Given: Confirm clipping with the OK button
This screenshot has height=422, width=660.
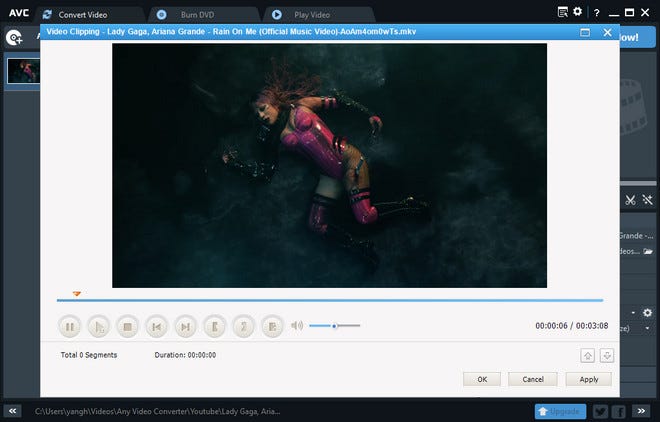Looking at the screenshot, I should coord(482,380).
